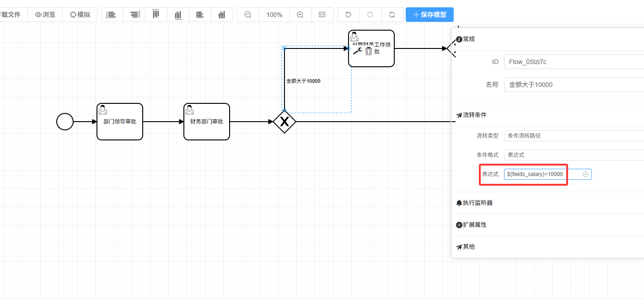Screen dimensions: 644x300
Task: Click the zoom out magnifier icon
Action: coord(248,15)
